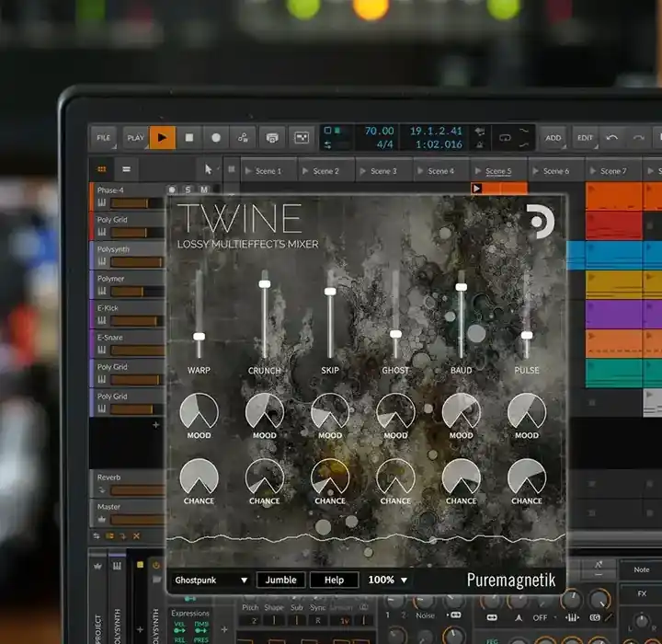The height and width of the screenshot is (644, 662).
Task: Click the Record button in transport
Action: (x=216, y=137)
